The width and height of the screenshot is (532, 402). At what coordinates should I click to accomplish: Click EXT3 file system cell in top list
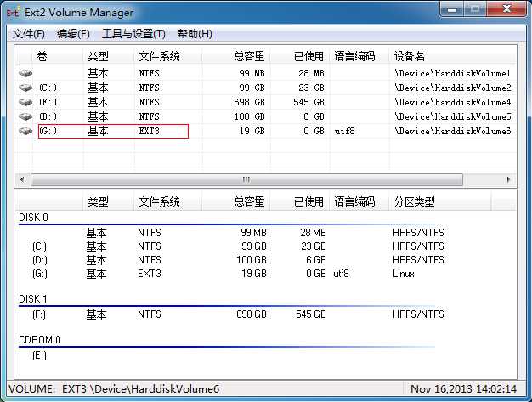[x=149, y=131]
